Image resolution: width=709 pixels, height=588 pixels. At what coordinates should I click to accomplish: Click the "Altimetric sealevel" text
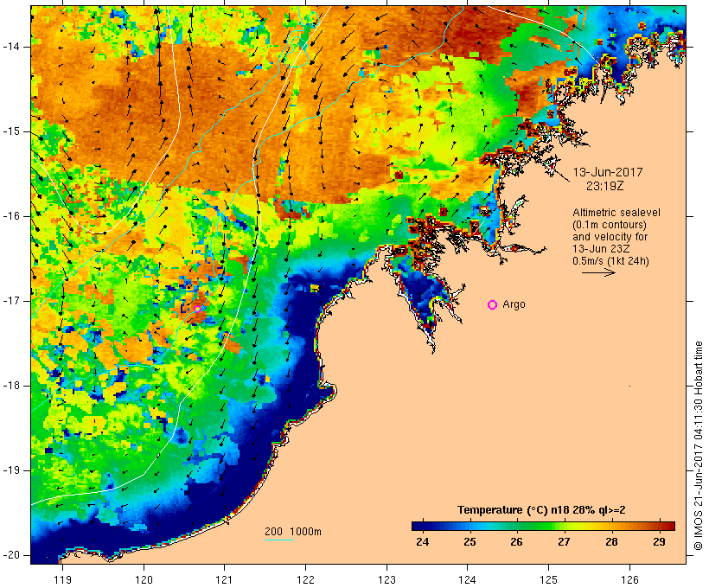coord(616,213)
